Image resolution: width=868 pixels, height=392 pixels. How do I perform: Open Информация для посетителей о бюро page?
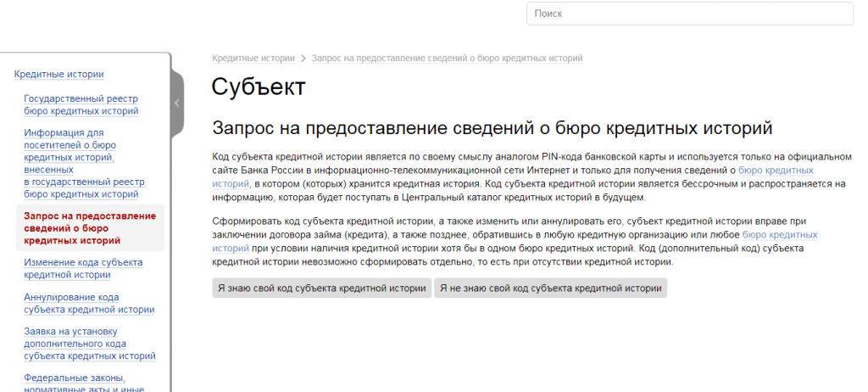81,164
